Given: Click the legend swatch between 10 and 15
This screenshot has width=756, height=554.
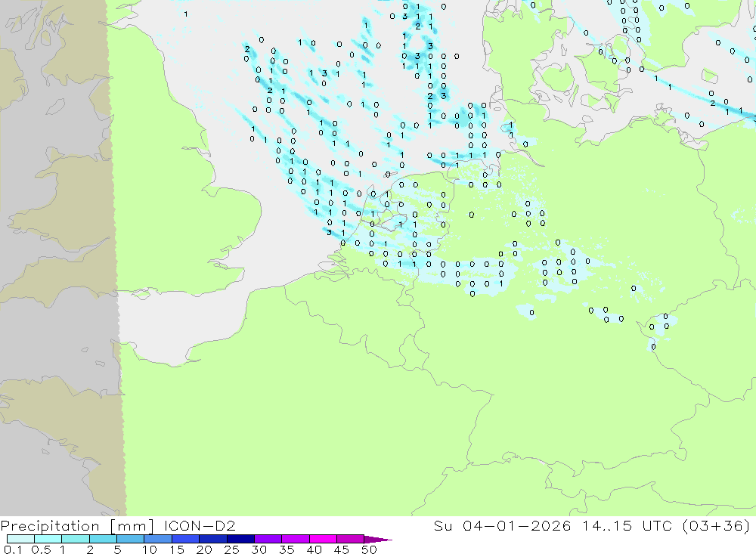Looking at the screenshot, I should (x=158, y=539).
